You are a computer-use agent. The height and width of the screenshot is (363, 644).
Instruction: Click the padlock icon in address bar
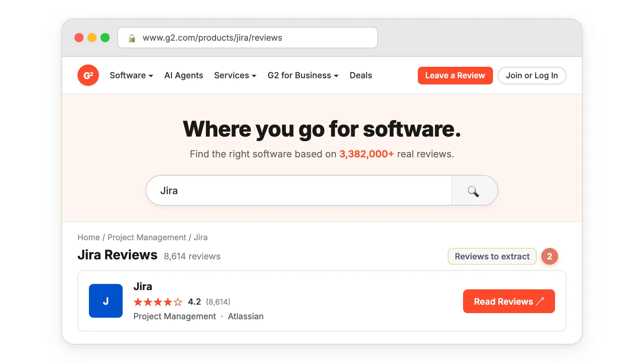click(132, 38)
